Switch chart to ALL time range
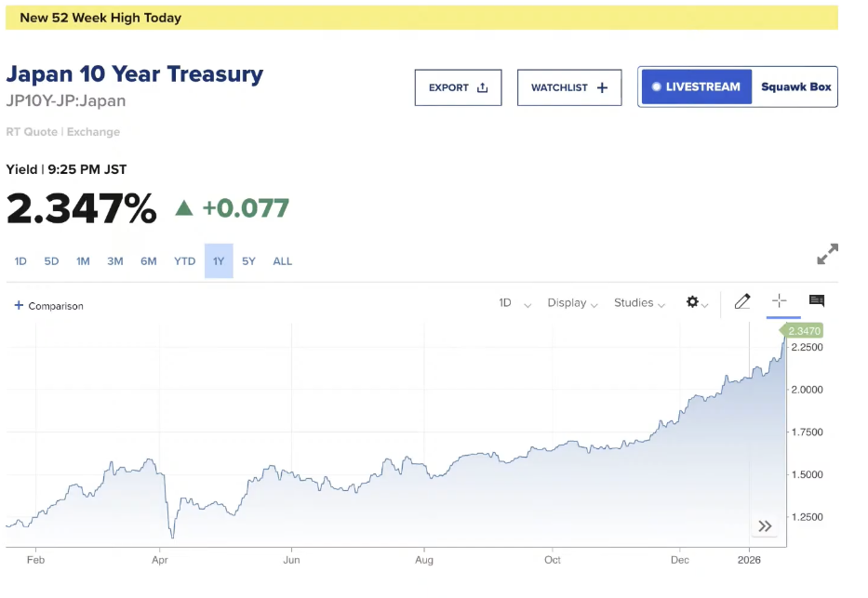 [283, 261]
